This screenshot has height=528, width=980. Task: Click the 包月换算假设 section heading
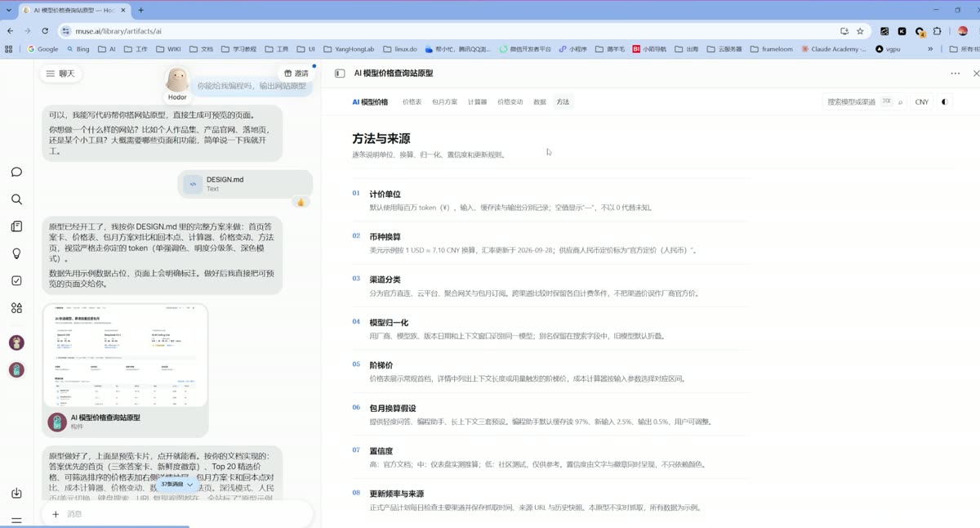tap(392, 408)
